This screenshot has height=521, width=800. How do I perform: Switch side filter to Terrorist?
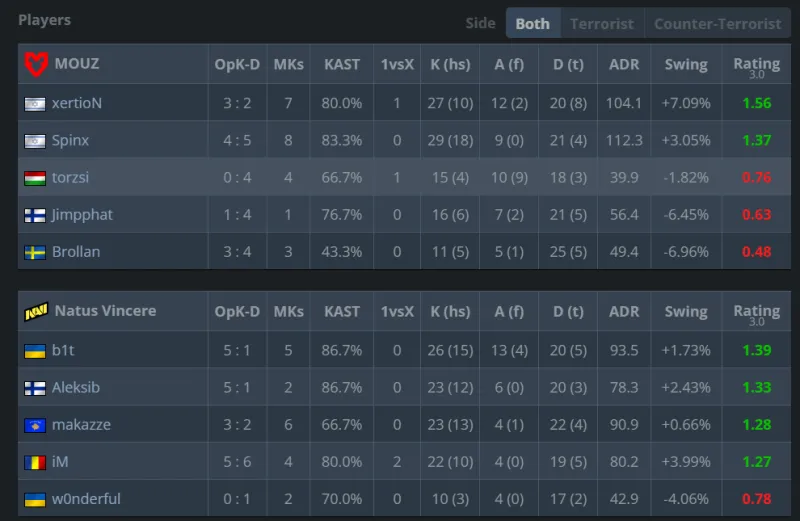(x=602, y=23)
